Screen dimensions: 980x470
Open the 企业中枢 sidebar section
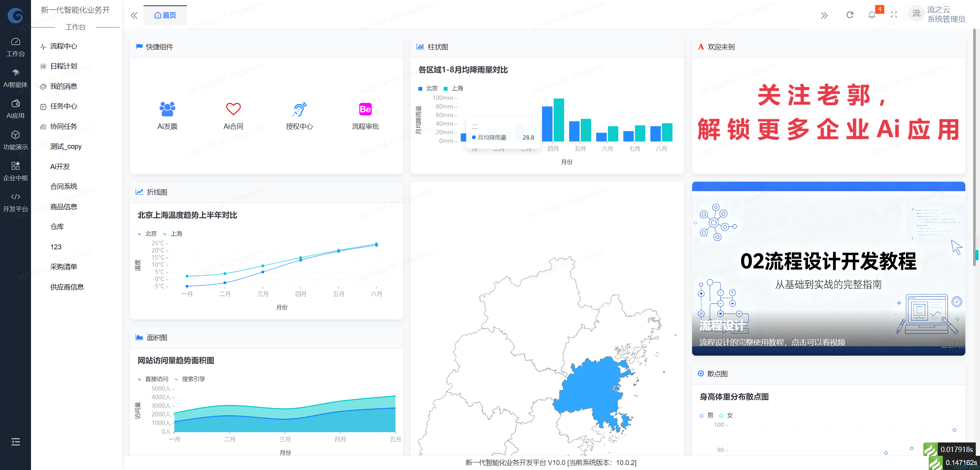click(x=15, y=171)
